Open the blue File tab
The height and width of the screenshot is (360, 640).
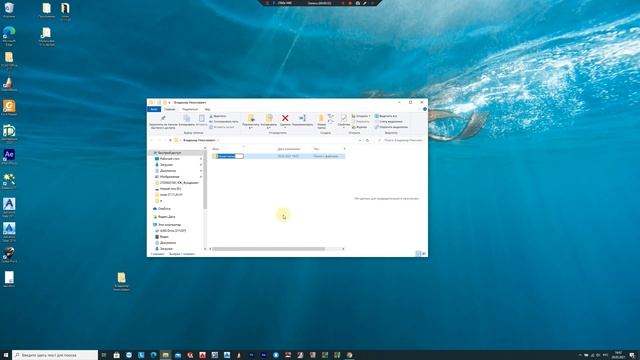(x=154, y=109)
